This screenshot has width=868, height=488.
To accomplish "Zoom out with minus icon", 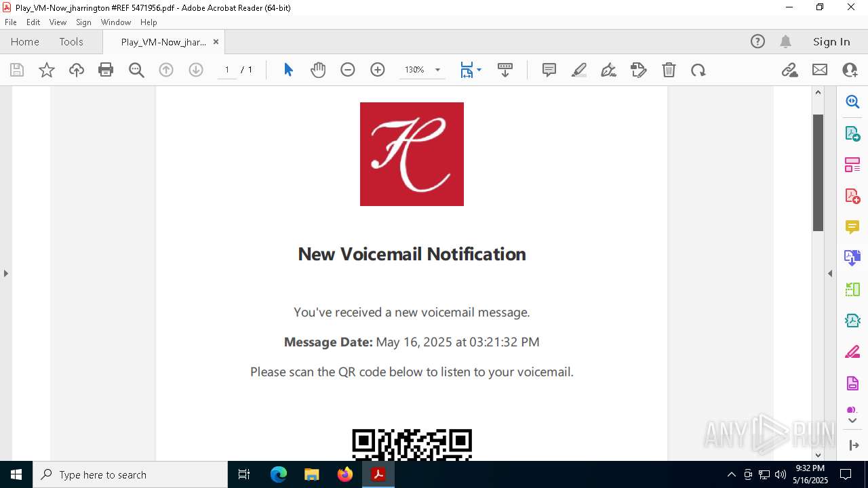I will coord(348,70).
